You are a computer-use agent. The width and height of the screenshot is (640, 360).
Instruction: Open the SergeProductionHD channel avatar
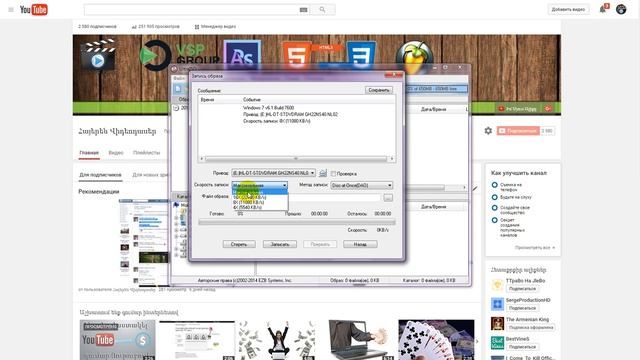(x=497, y=304)
